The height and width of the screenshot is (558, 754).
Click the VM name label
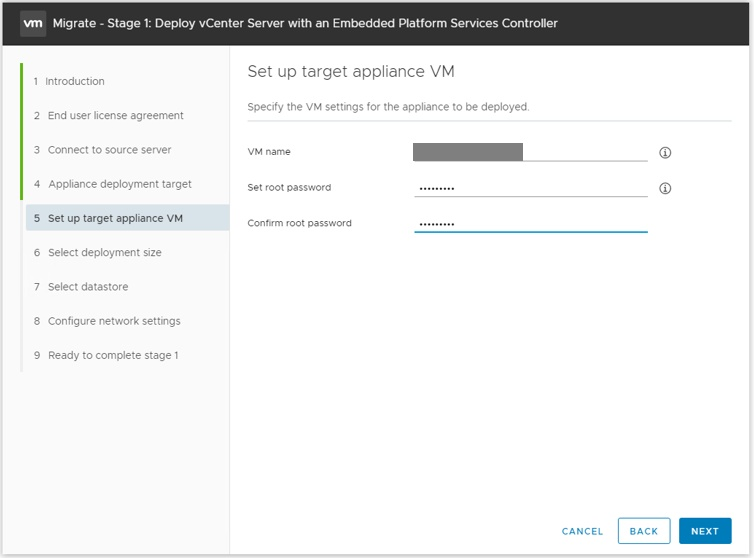pyautogui.click(x=269, y=152)
